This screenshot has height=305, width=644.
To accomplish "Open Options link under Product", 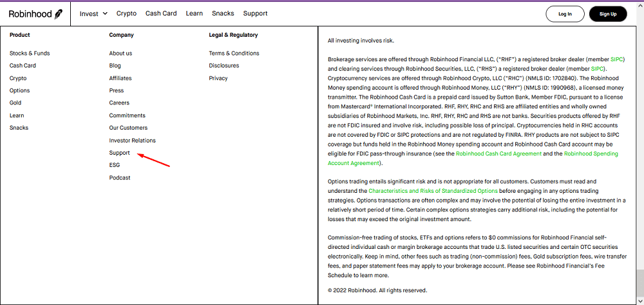I will [20, 90].
